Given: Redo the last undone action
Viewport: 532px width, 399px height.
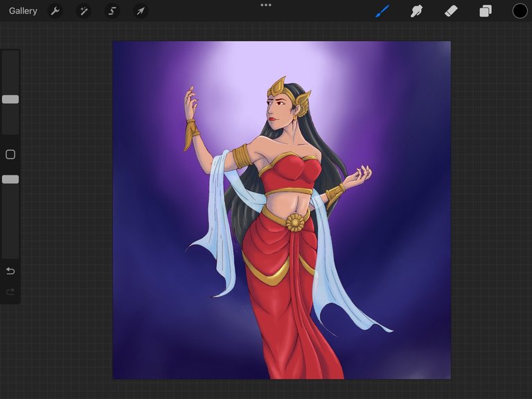Looking at the screenshot, I should click(10, 292).
